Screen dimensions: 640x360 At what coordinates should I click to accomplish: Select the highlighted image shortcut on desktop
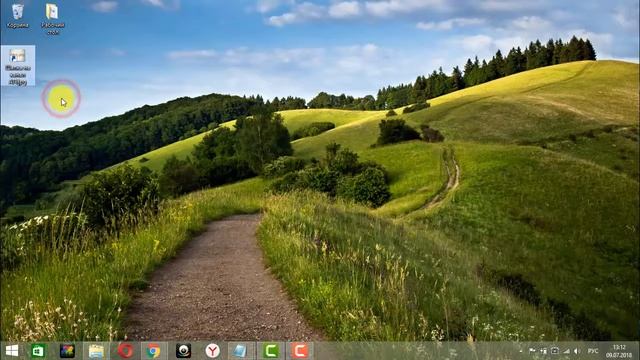pos(18,66)
